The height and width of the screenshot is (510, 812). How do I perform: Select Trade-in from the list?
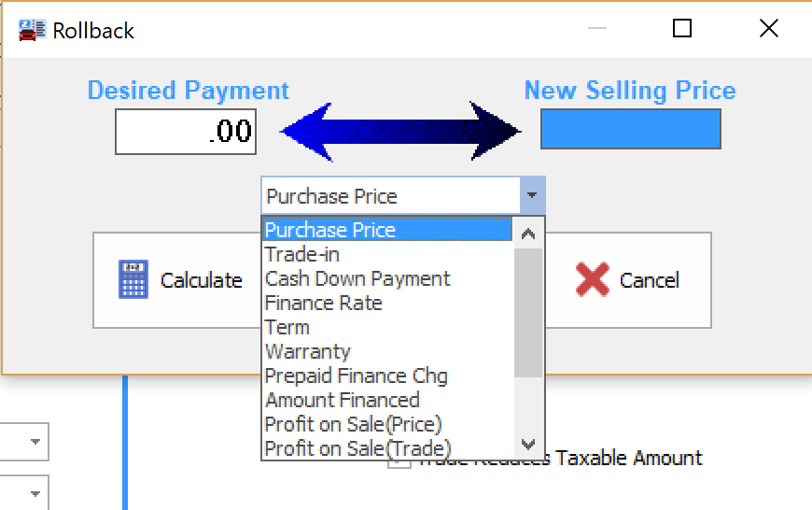(302, 254)
